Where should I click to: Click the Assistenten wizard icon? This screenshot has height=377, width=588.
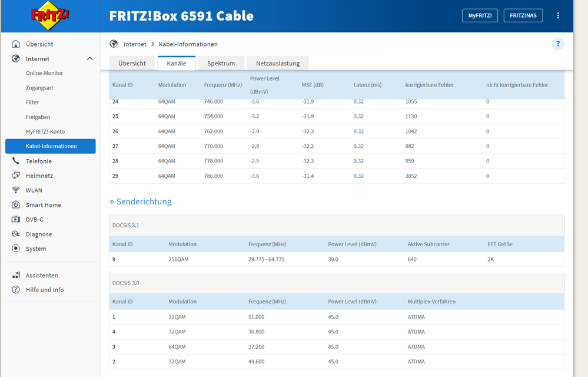click(x=16, y=275)
